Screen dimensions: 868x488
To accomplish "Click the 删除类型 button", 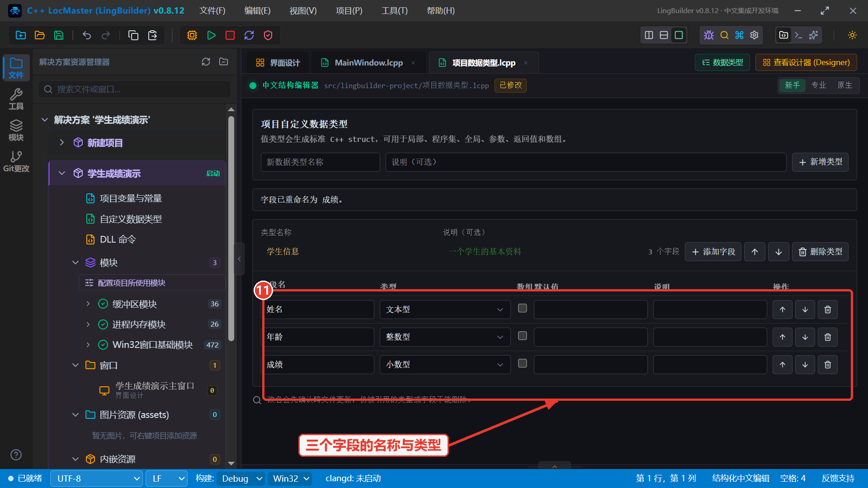I will (820, 252).
